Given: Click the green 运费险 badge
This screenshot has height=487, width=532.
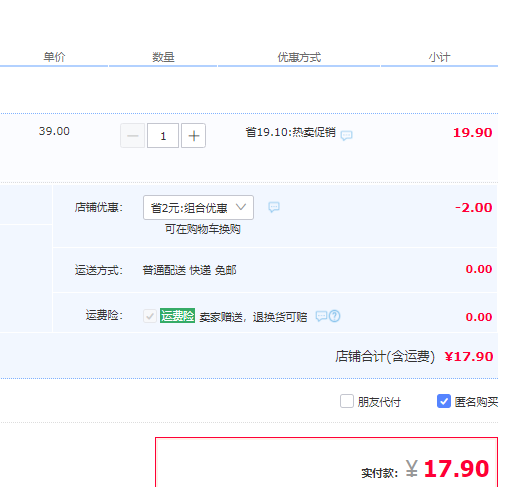Looking at the screenshot, I should coord(177,316).
